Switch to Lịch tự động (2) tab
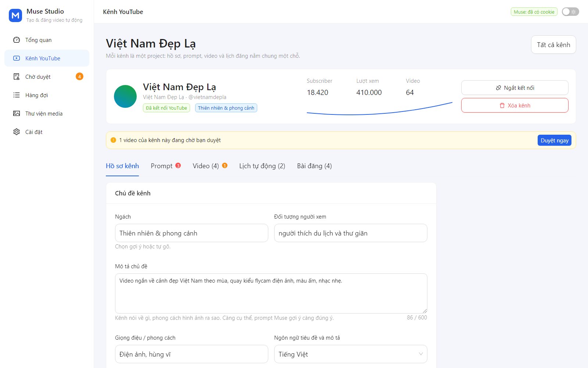The height and width of the screenshot is (368, 588). click(262, 166)
